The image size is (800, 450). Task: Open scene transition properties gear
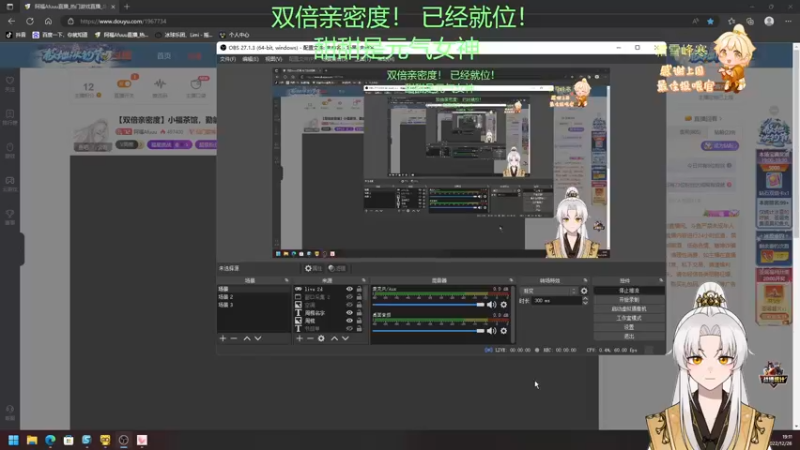point(584,291)
